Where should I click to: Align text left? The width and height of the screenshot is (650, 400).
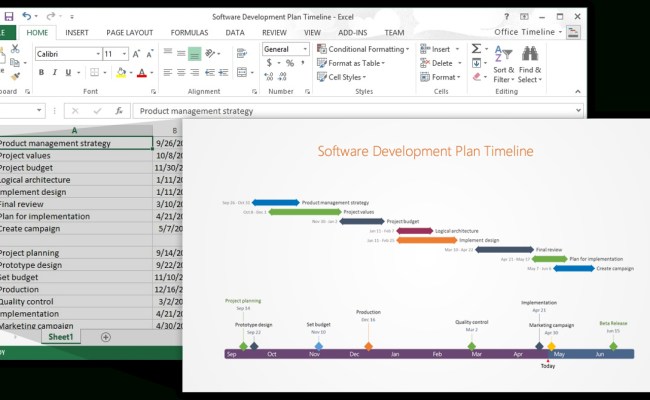tap(167, 73)
